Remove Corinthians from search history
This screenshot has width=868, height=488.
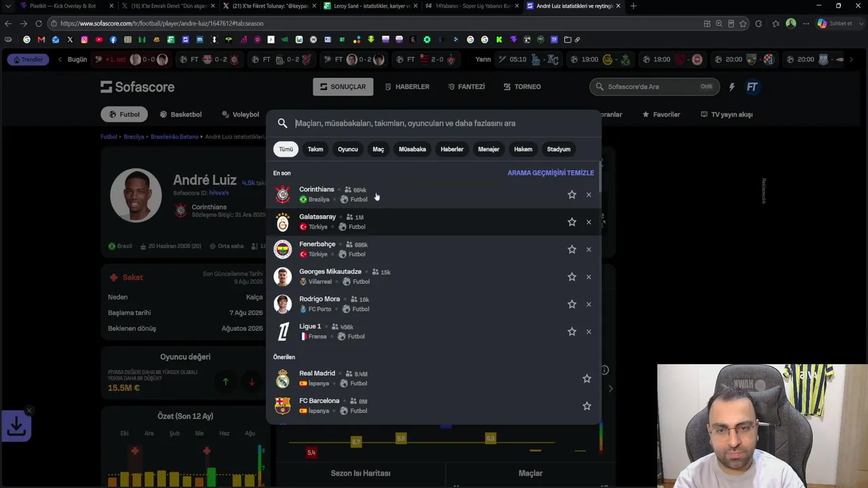pos(589,195)
